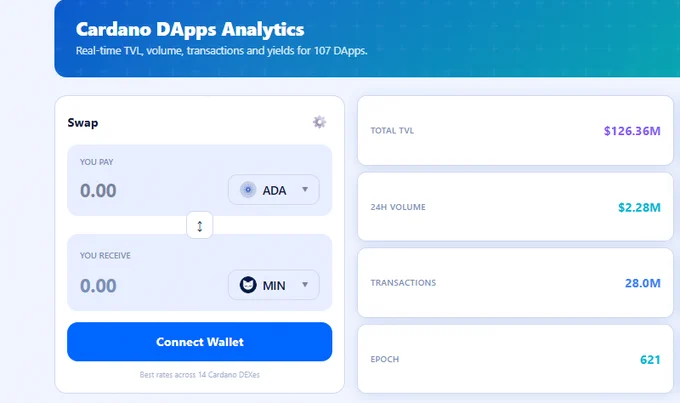The width and height of the screenshot is (680, 403).
Task: Select the Transactions card
Action: (515, 283)
